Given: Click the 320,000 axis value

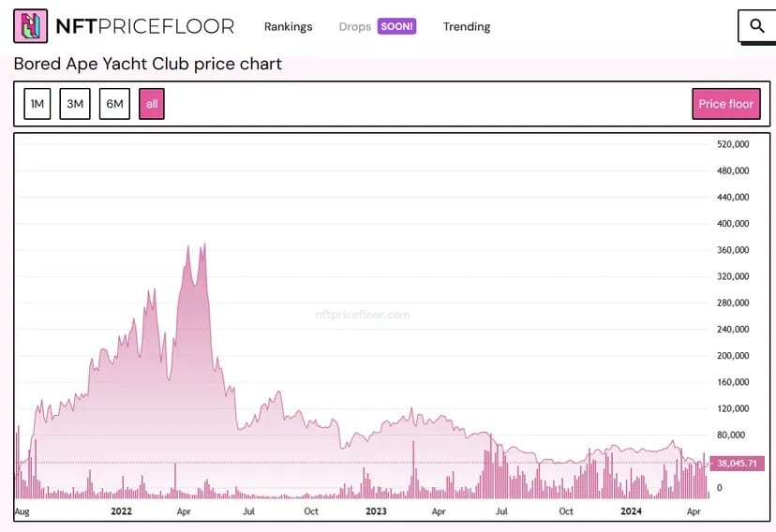Looking at the screenshot, I should [733, 276].
